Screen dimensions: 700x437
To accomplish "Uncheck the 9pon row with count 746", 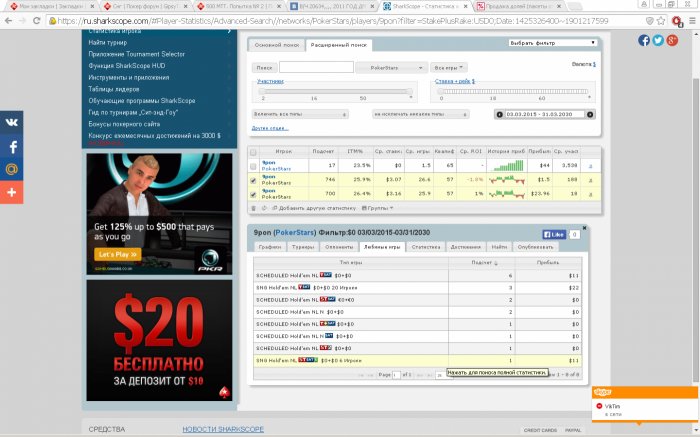I will pos(253,180).
